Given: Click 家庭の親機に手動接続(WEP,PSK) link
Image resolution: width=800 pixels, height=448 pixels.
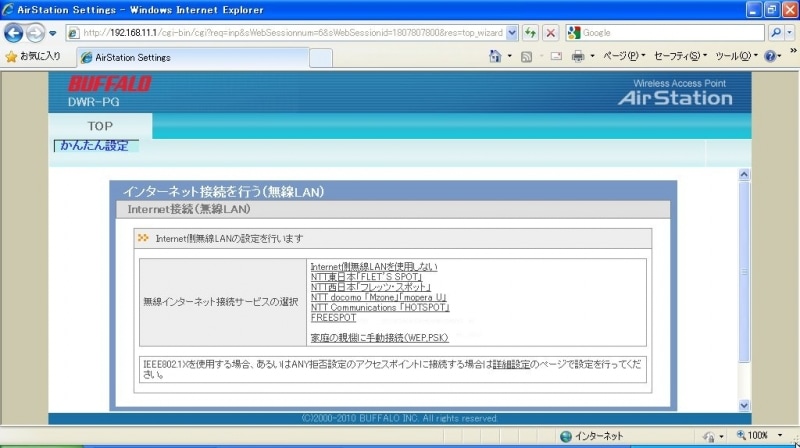Looking at the screenshot, I should coord(380,338).
